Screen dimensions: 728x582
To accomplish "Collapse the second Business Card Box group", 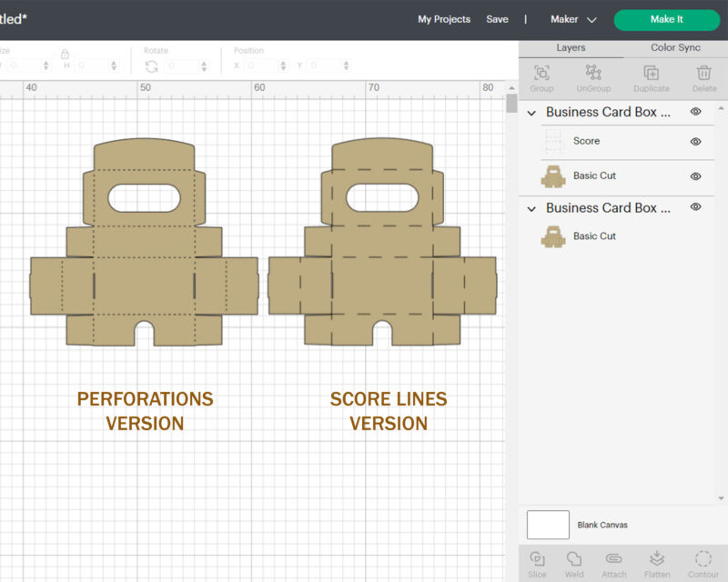I will (532, 208).
